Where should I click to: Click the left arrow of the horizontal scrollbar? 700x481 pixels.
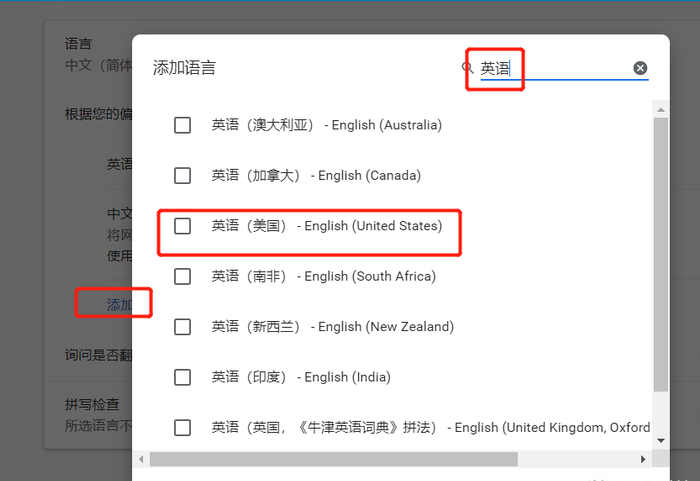[141, 459]
